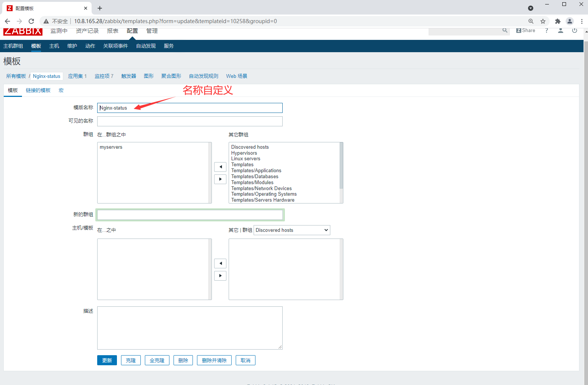Go to 主机 submenu

pos(54,46)
